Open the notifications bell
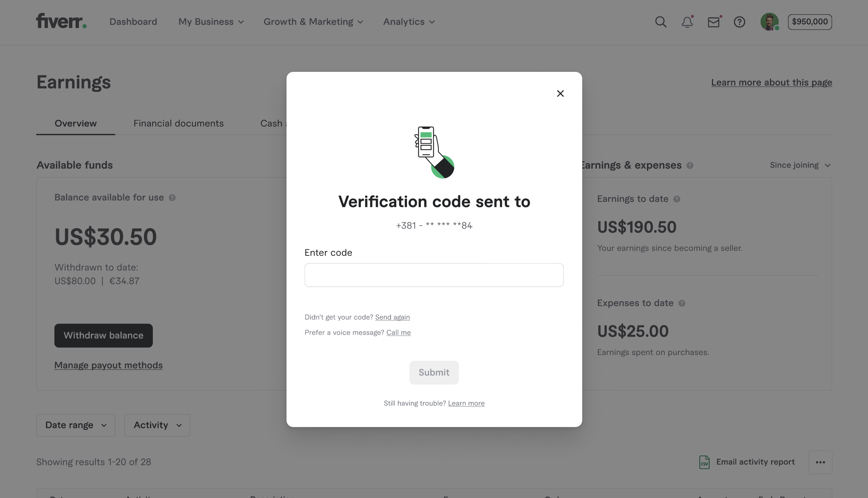868x498 pixels. point(687,22)
